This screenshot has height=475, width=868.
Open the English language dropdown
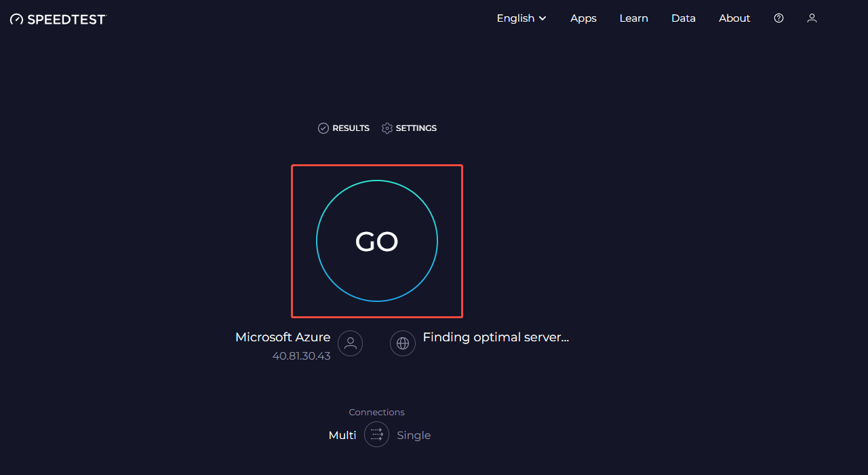pyautogui.click(x=521, y=18)
